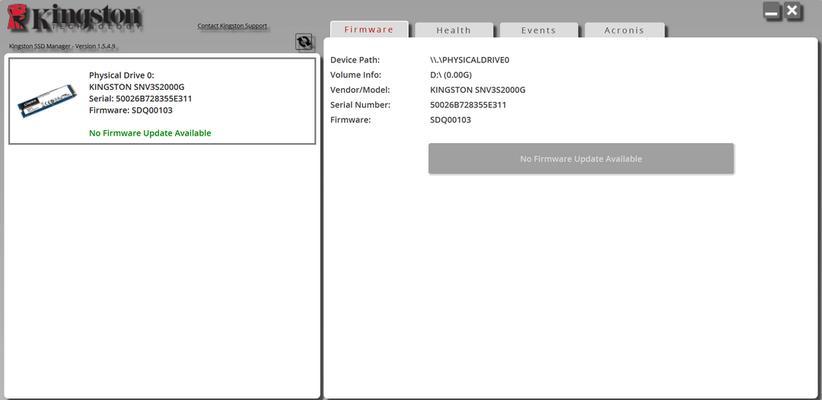The height and width of the screenshot is (400, 822).
Task: Click the volume info D:\ (0.00G) value
Action: point(451,75)
